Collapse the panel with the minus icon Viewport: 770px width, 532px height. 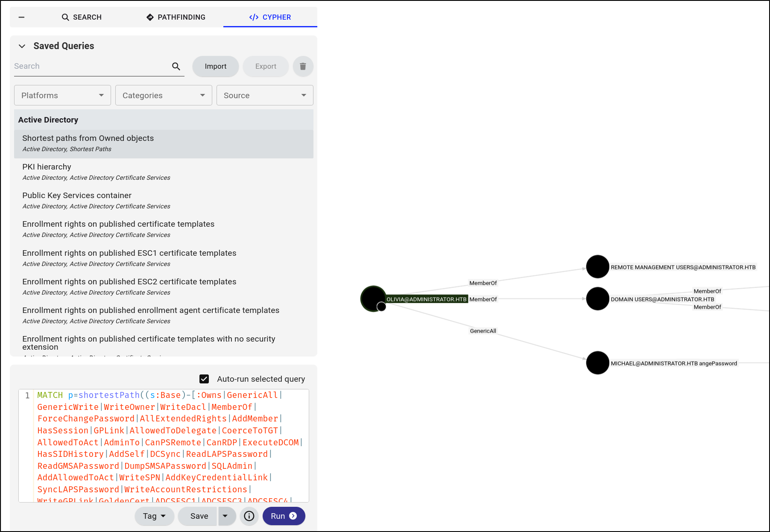click(x=22, y=17)
